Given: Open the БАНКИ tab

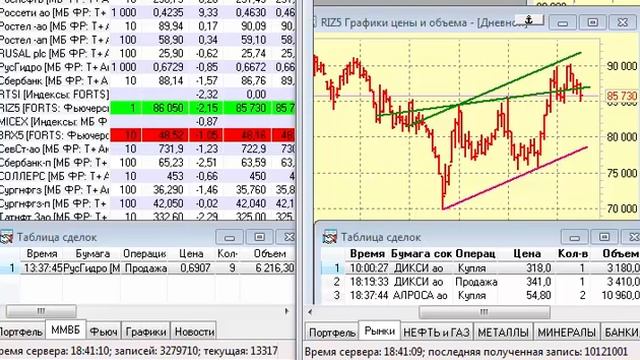Looking at the screenshot, I should [x=620, y=333].
